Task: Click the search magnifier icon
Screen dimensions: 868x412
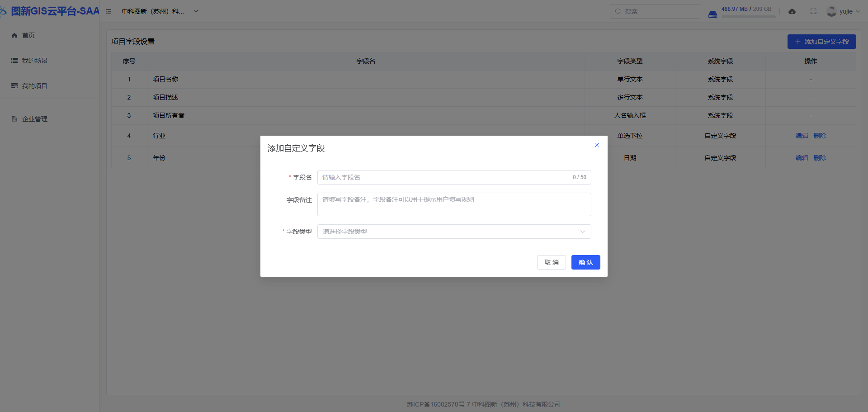Action: point(618,11)
